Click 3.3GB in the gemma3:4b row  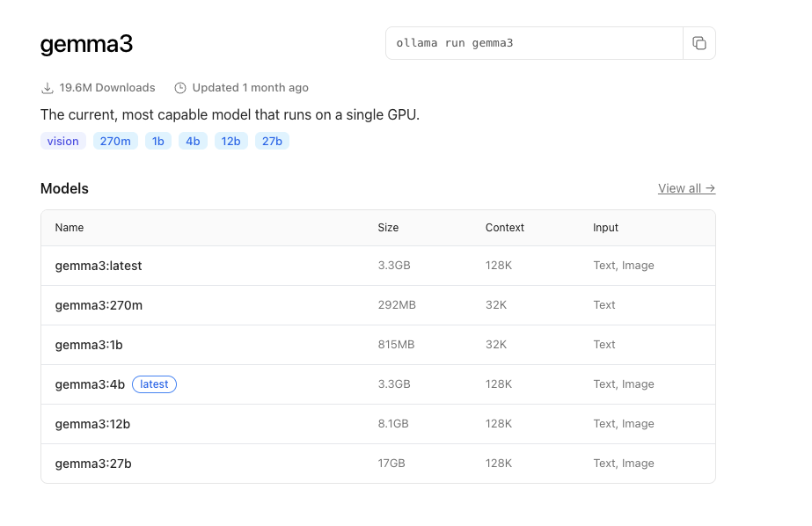tap(394, 384)
